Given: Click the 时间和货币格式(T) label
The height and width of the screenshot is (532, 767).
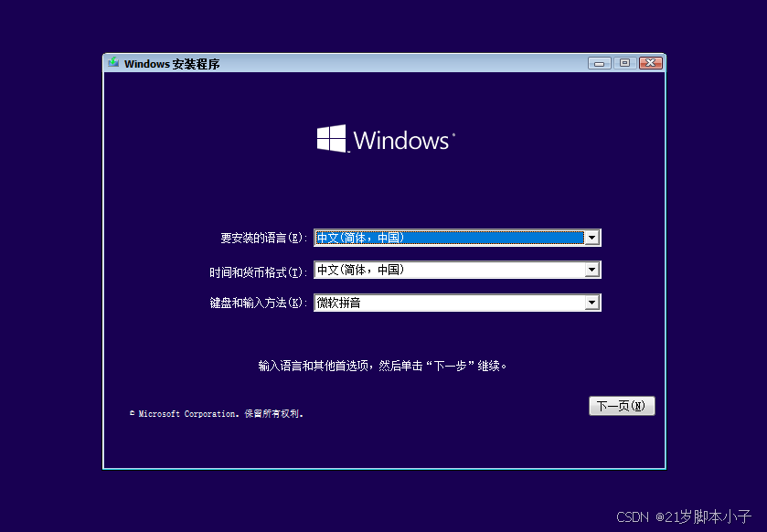Looking at the screenshot, I should click(x=259, y=272).
